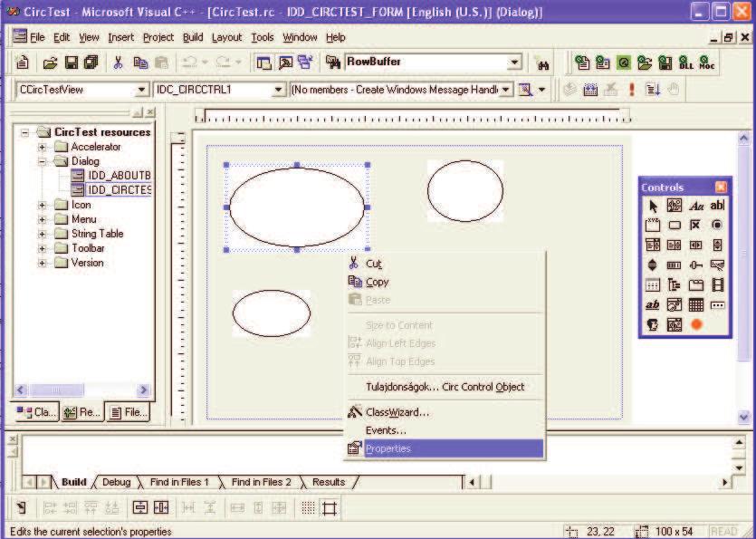Expand the String Table resource folder
The height and width of the screenshot is (539, 756).
coord(43,234)
